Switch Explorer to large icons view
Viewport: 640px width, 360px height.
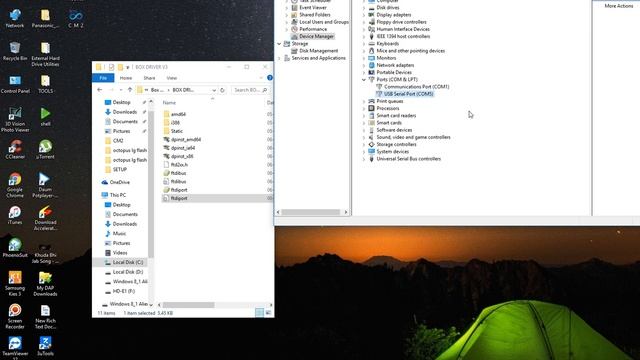pos(268,313)
